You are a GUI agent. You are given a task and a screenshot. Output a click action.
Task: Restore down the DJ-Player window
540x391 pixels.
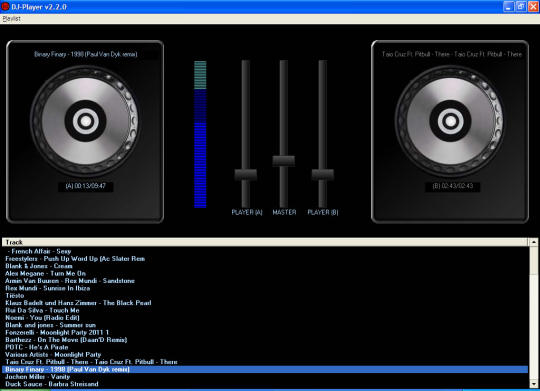pyautogui.click(x=521, y=7)
